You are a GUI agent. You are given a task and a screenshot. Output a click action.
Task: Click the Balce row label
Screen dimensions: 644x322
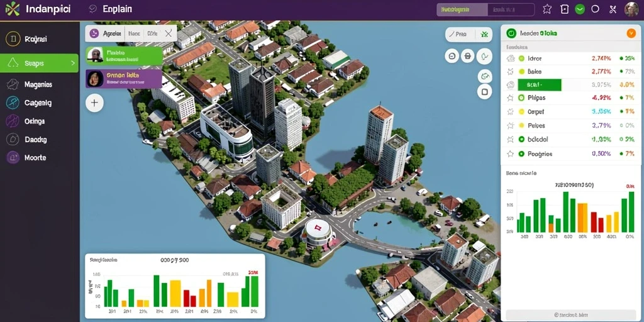point(535,72)
